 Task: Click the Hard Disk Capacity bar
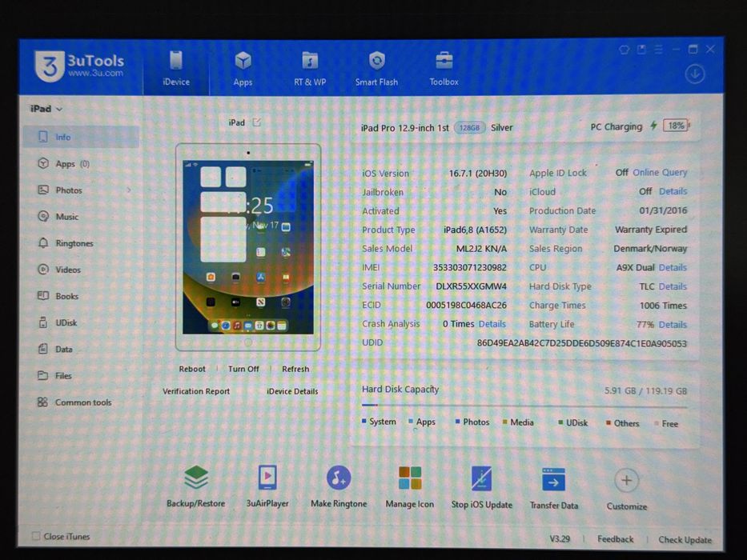[524, 406]
